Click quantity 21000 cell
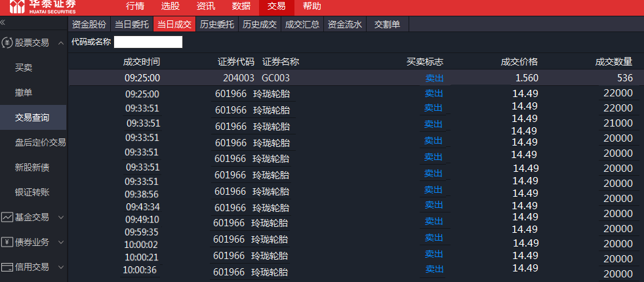Screen dimensions: 644x282 coord(618,123)
